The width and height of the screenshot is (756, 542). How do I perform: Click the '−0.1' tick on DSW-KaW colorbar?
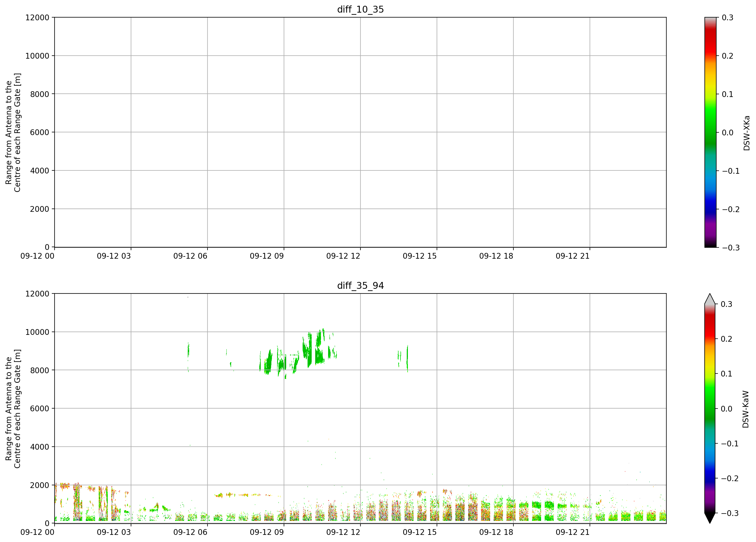coord(730,443)
